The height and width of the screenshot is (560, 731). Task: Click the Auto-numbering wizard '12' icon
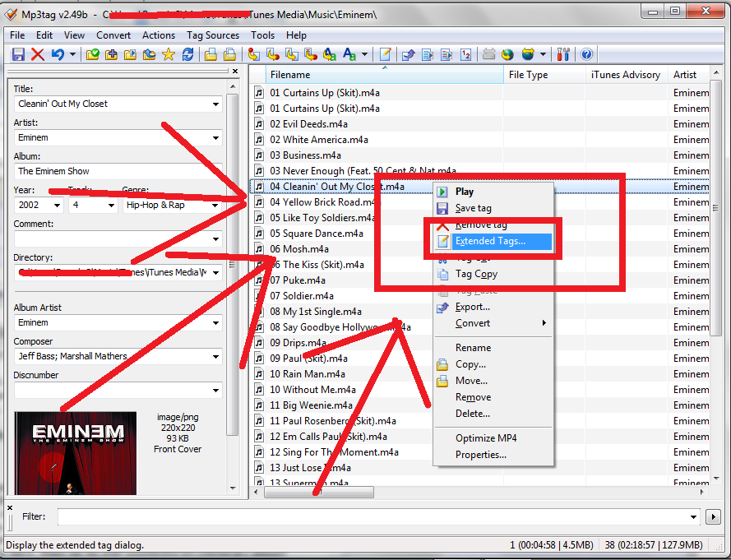tap(465, 54)
